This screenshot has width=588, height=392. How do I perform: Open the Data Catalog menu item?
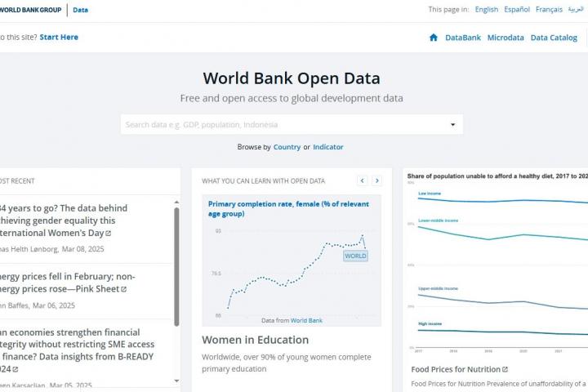pyautogui.click(x=554, y=38)
